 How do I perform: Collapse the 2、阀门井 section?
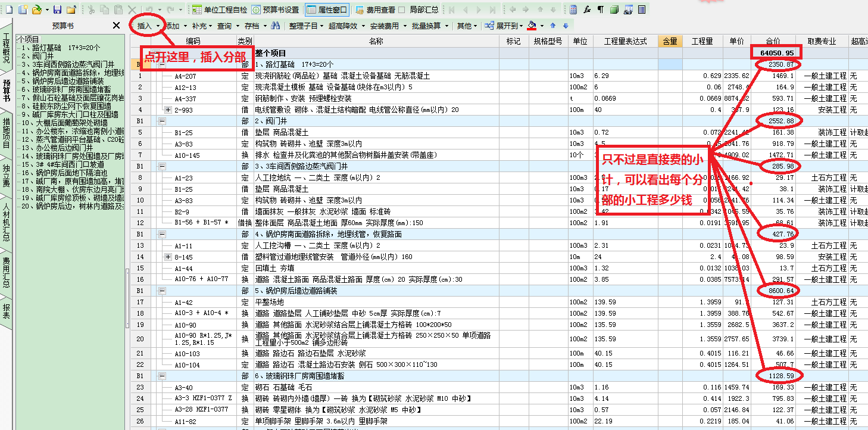point(162,121)
